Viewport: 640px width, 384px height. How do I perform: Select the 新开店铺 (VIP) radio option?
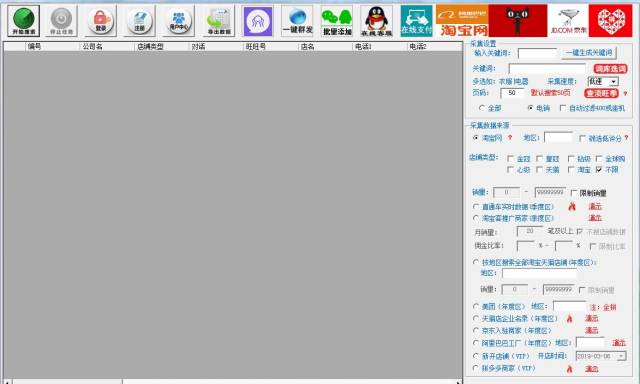(476, 356)
